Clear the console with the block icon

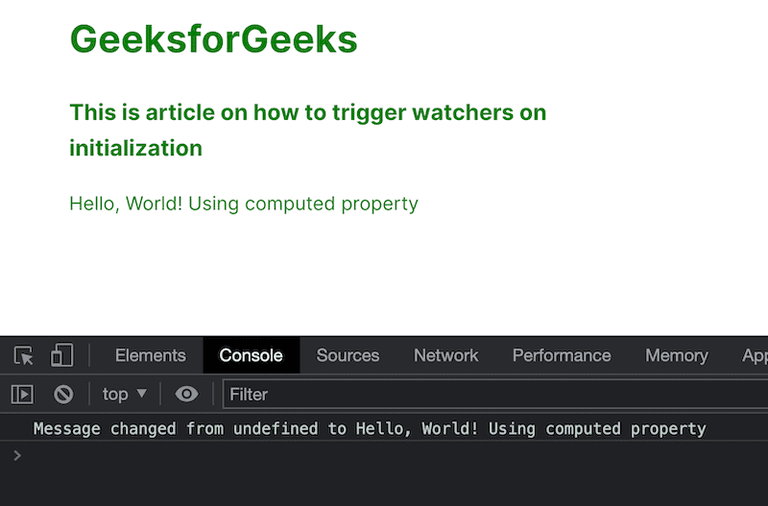pyautogui.click(x=63, y=394)
